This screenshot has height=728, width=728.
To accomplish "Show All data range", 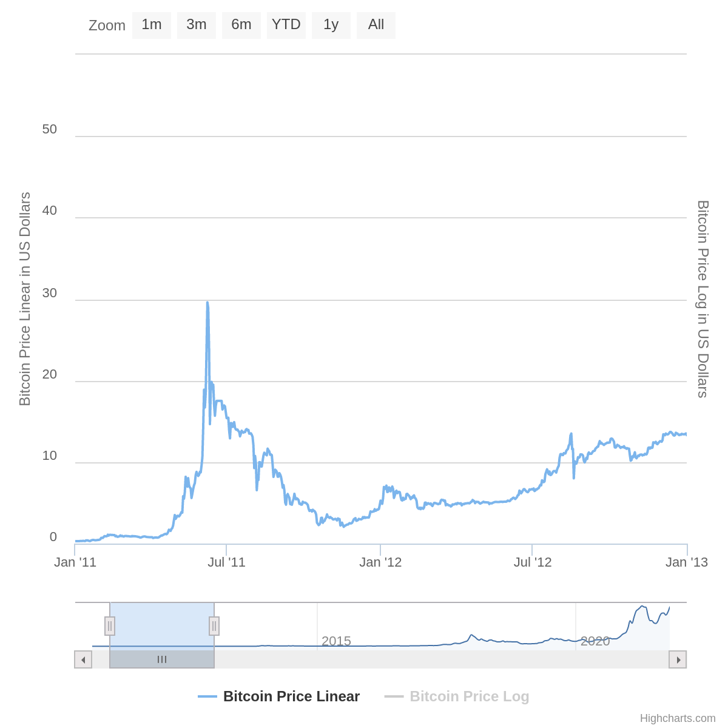I will coord(376,25).
